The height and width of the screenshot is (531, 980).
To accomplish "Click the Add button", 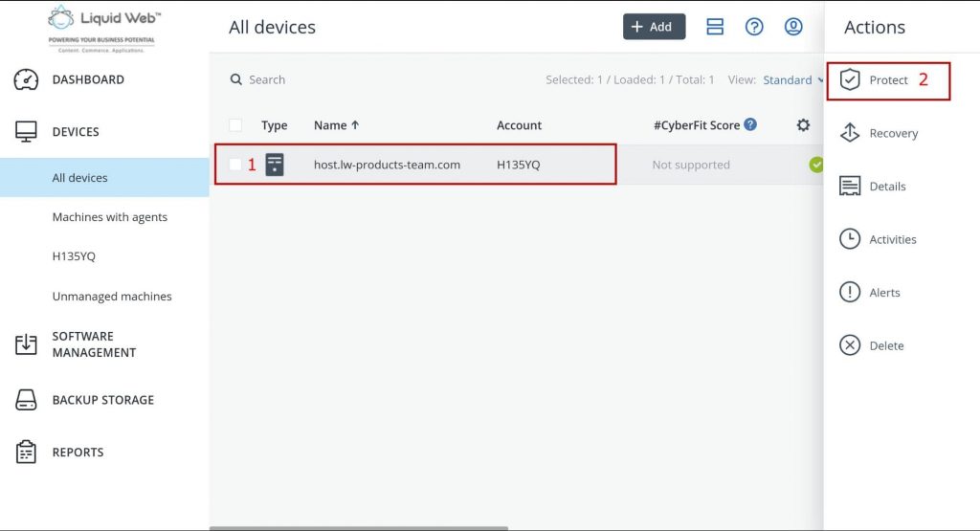I will click(654, 27).
